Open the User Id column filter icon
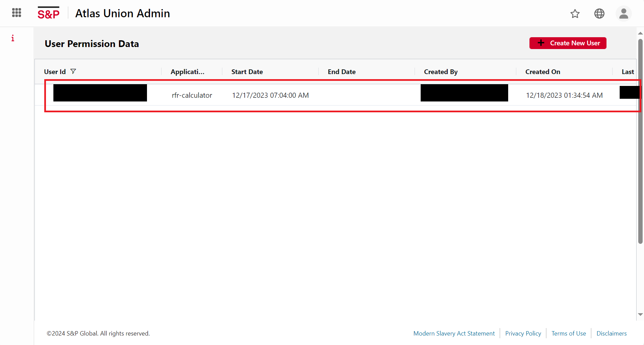This screenshot has height=345, width=644. click(73, 71)
